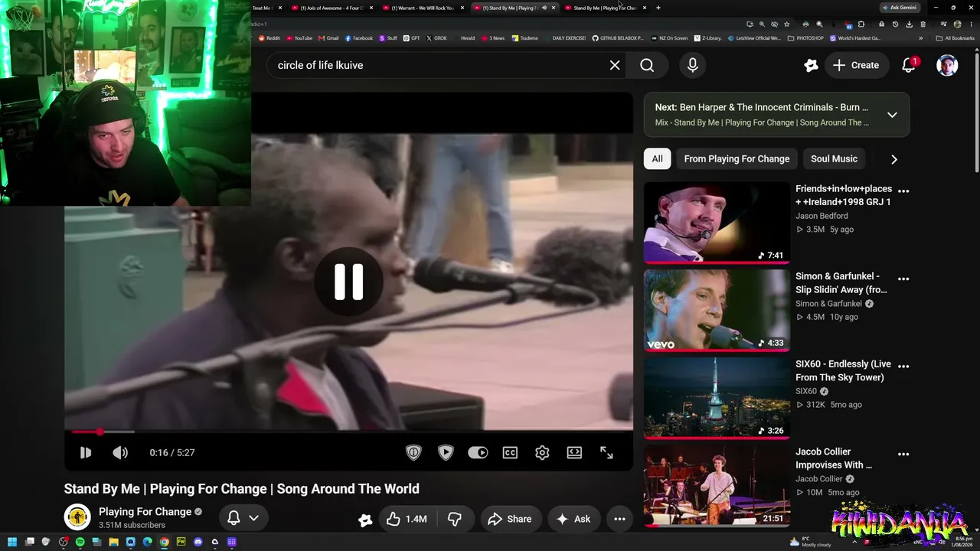This screenshot has height=551, width=980.
Task: Open the Friends in low places video thumbnail
Action: pyautogui.click(x=717, y=223)
